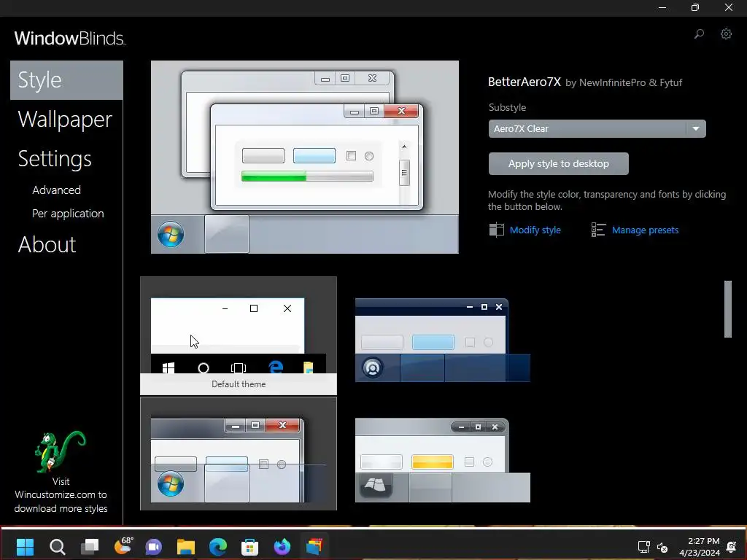The image size is (747, 560).
Task: Select the dark blue style thumbnail
Action: pyautogui.click(x=443, y=340)
